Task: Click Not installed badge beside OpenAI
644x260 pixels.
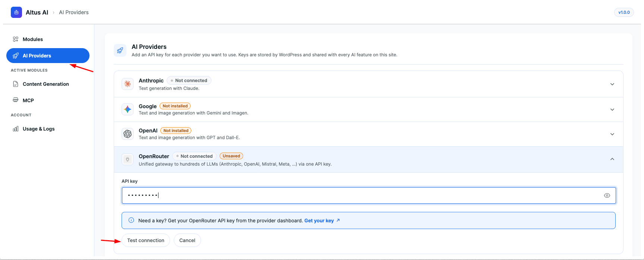Action: (x=176, y=131)
